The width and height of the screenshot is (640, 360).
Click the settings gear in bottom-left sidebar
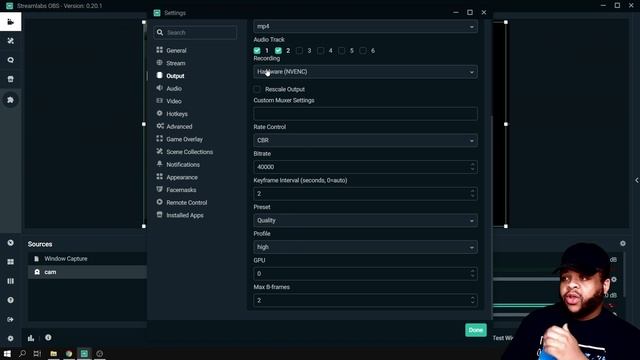(11, 338)
